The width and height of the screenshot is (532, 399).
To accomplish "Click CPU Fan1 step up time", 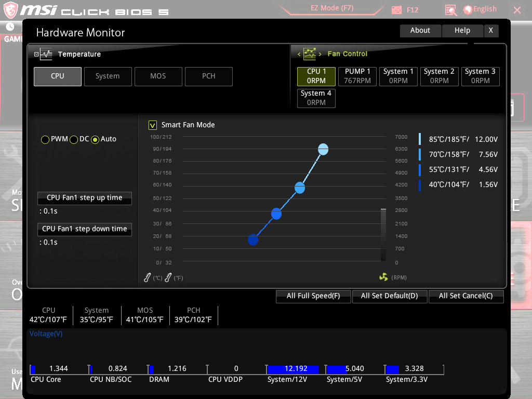I will click(x=85, y=198).
